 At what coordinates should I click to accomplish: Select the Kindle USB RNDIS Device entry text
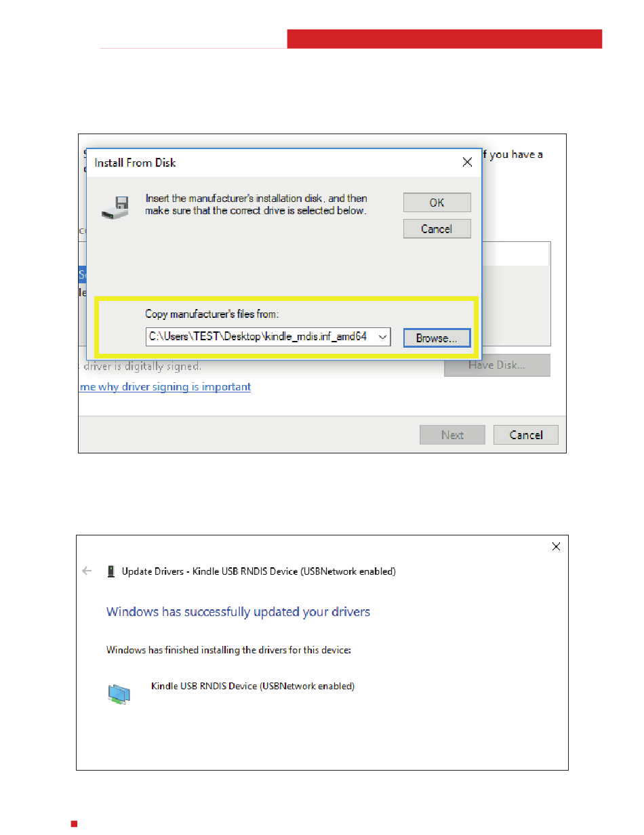point(252,686)
